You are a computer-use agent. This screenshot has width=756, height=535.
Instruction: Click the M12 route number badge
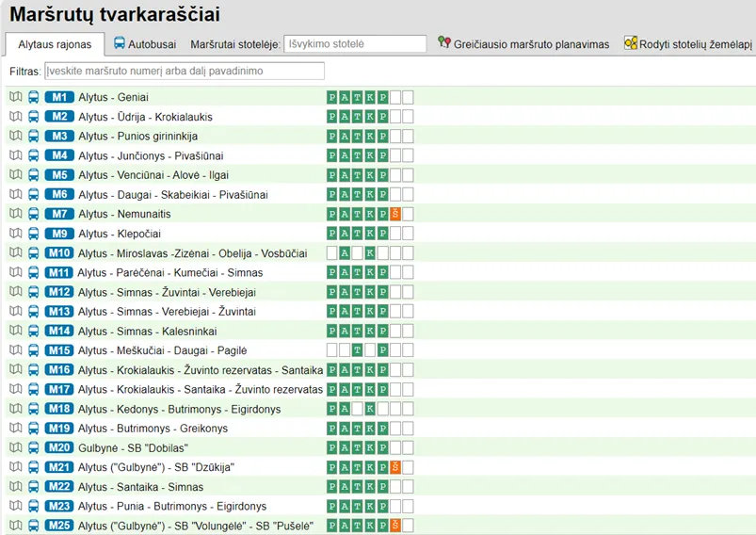pos(59,292)
